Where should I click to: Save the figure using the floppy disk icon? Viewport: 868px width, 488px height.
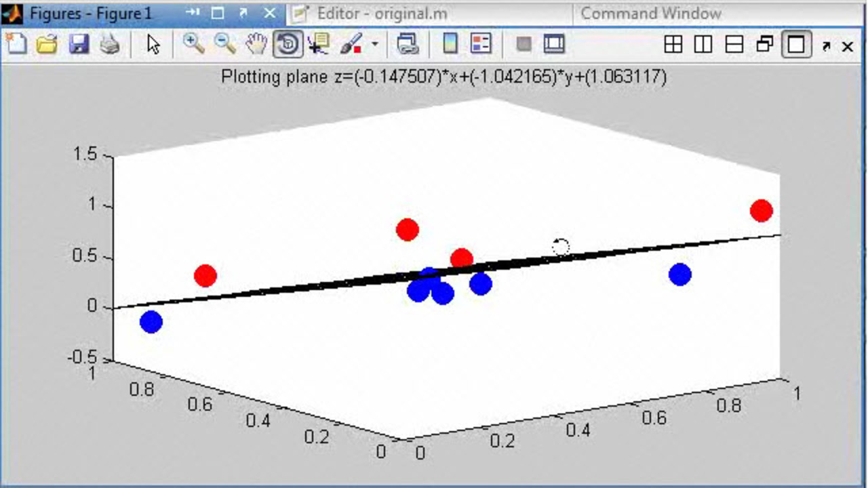tap(79, 45)
